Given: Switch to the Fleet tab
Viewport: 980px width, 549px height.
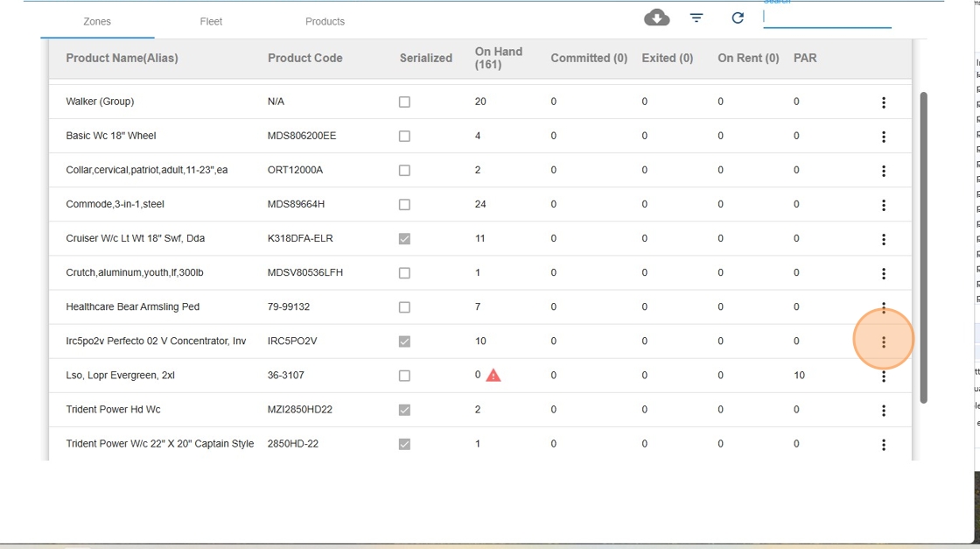Looking at the screenshot, I should [211, 21].
